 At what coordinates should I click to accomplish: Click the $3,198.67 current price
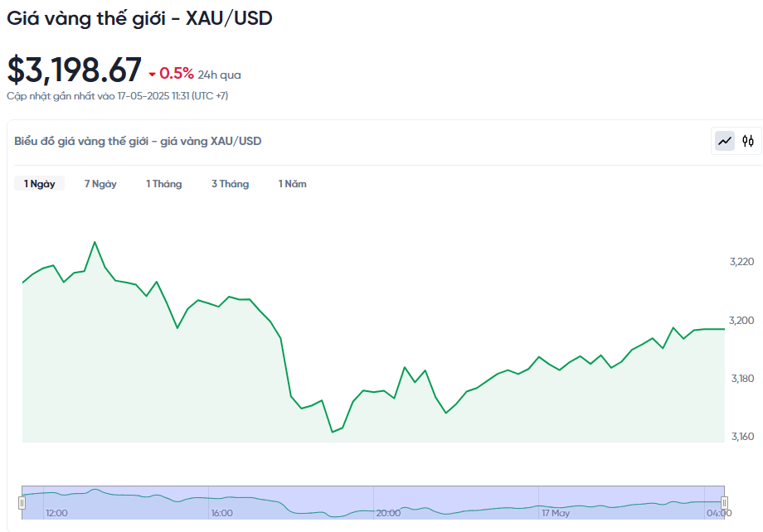pyautogui.click(x=74, y=70)
